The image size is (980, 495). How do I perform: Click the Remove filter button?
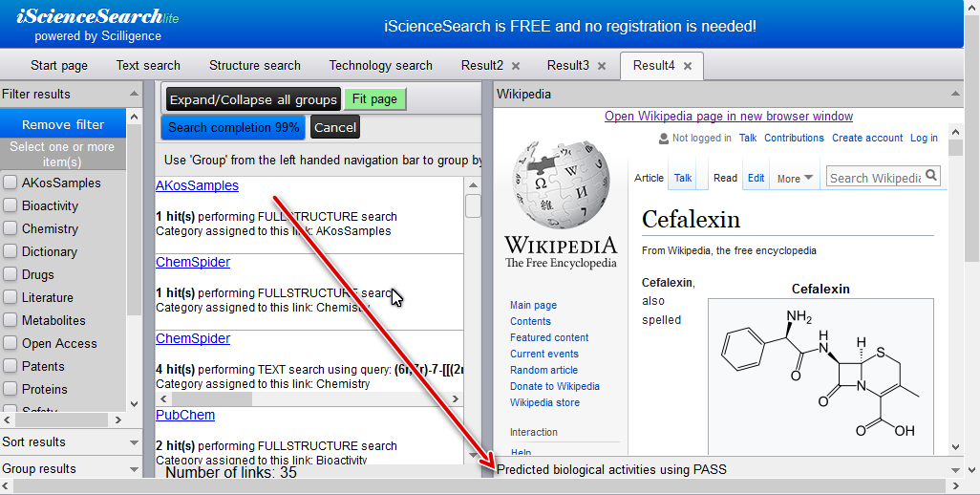(x=63, y=124)
